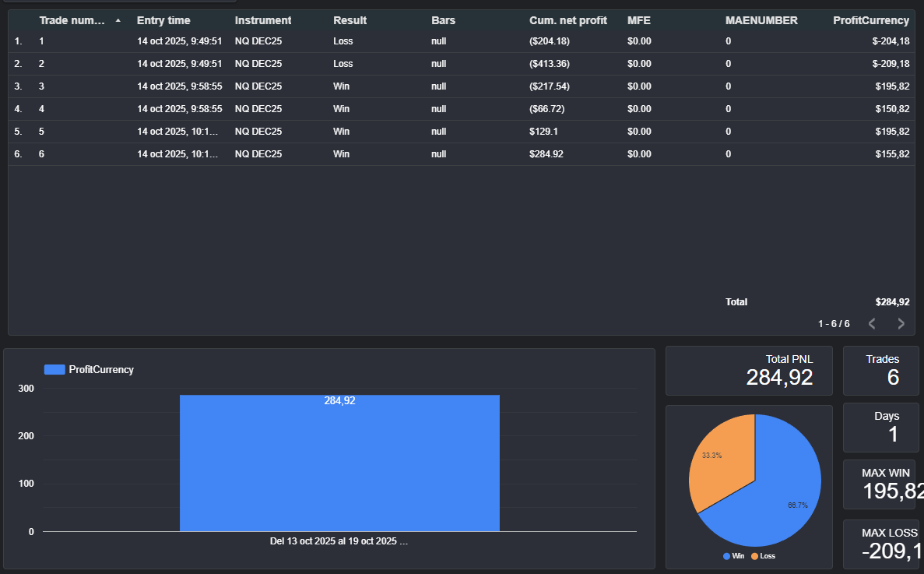Click the sort arrow beside Trade number header
The image size is (924, 574).
pyautogui.click(x=118, y=20)
